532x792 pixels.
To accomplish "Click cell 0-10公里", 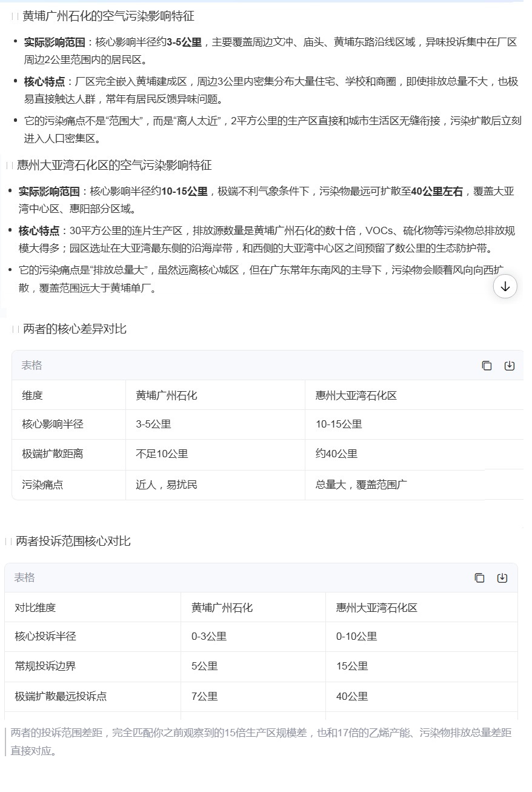I will [357, 637].
